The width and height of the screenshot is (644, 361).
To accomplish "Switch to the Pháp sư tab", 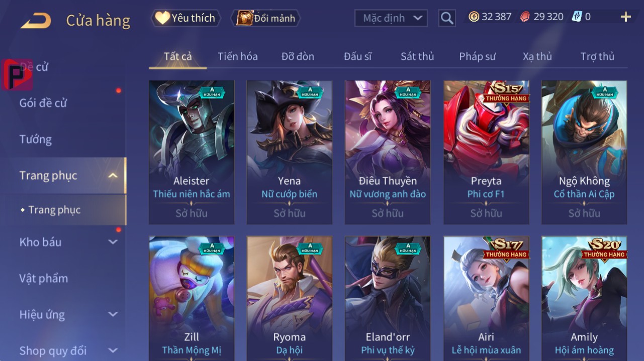I will point(477,56).
